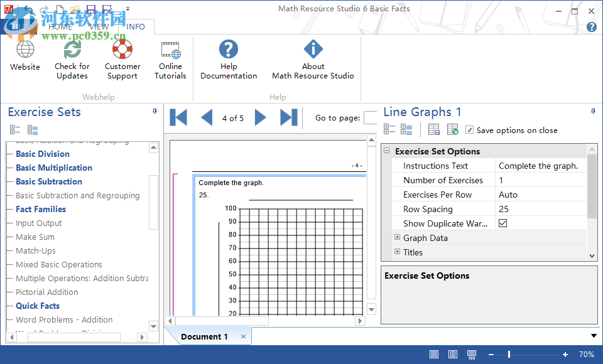
Task: Click the Website globe icon
Action: (x=25, y=49)
